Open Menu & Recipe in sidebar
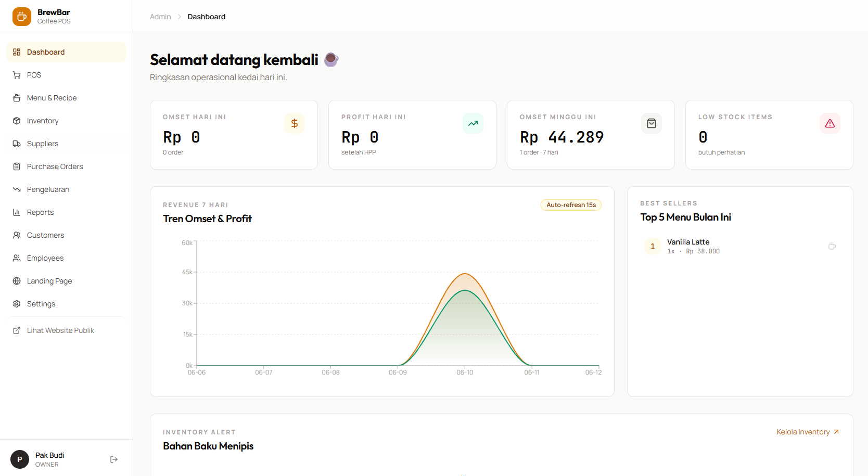This screenshot has width=868, height=476. (67, 98)
